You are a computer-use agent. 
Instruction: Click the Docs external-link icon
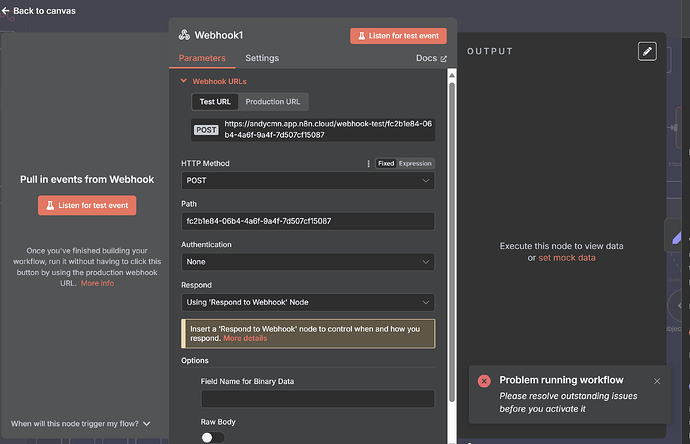[443, 59]
